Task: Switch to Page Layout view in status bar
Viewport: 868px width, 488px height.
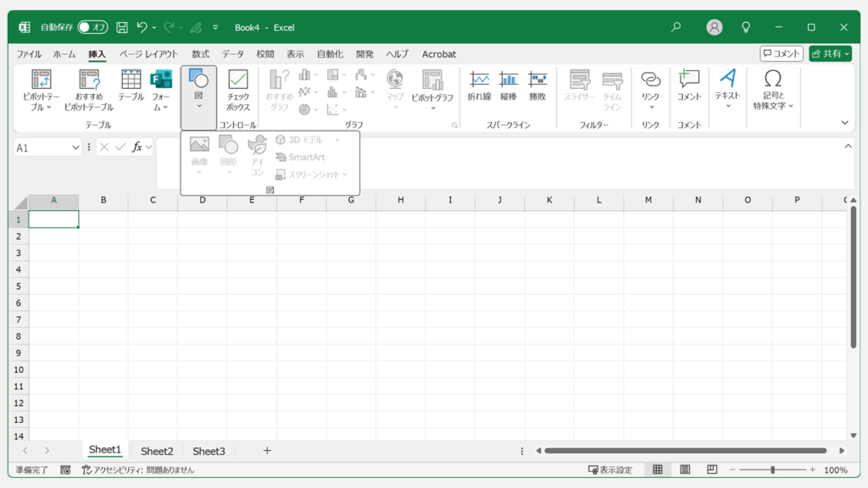Action: coord(685,469)
